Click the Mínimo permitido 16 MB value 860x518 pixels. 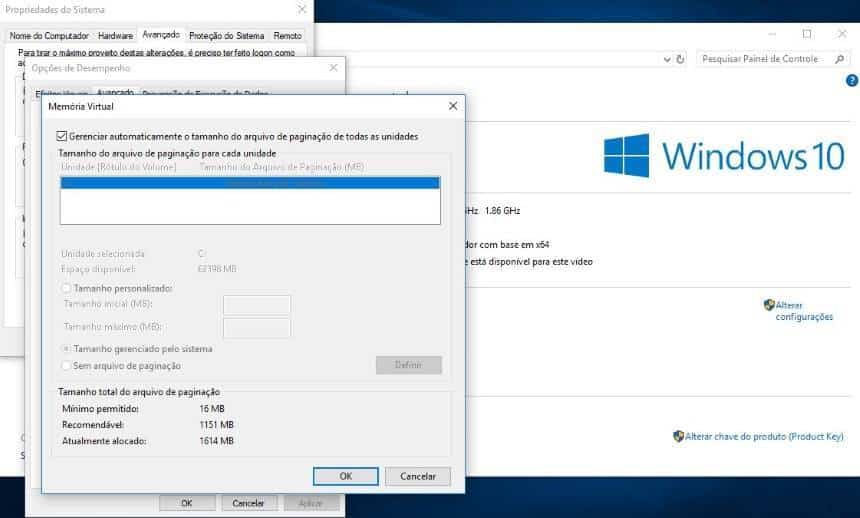[212, 409]
